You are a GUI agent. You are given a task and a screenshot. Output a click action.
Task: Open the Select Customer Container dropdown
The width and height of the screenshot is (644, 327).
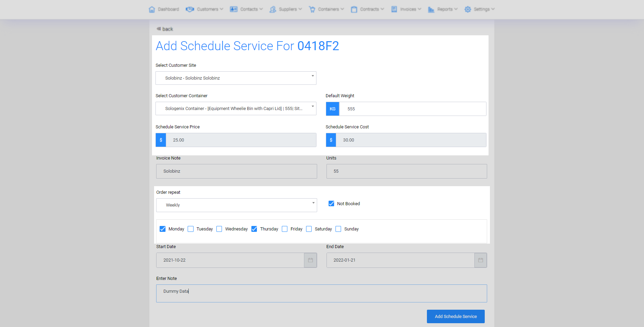[x=236, y=109]
